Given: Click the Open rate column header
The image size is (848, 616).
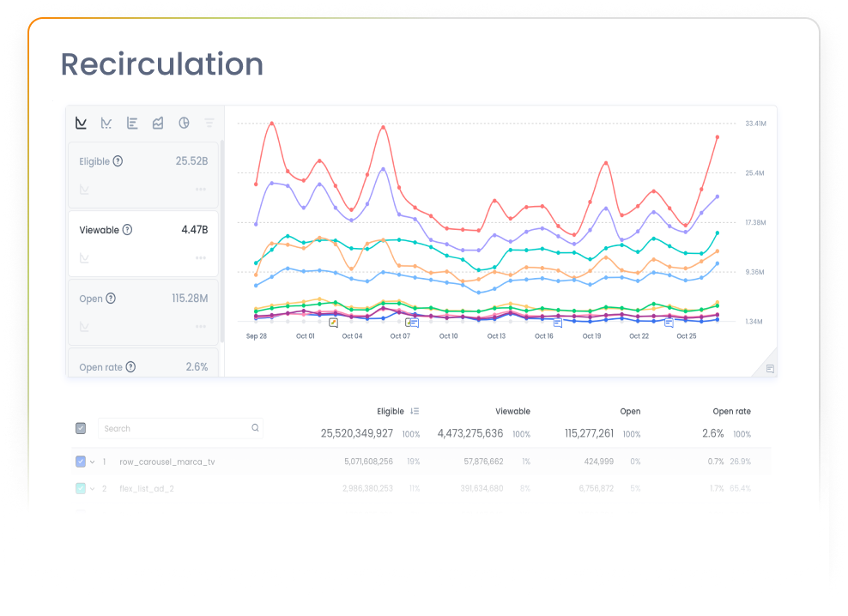Looking at the screenshot, I should tap(731, 411).
